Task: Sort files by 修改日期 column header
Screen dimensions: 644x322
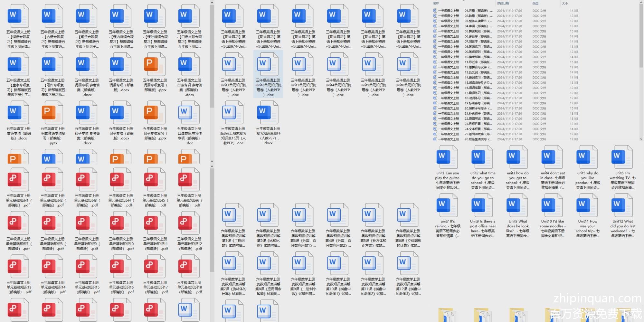Action: [x=503, y=3]
